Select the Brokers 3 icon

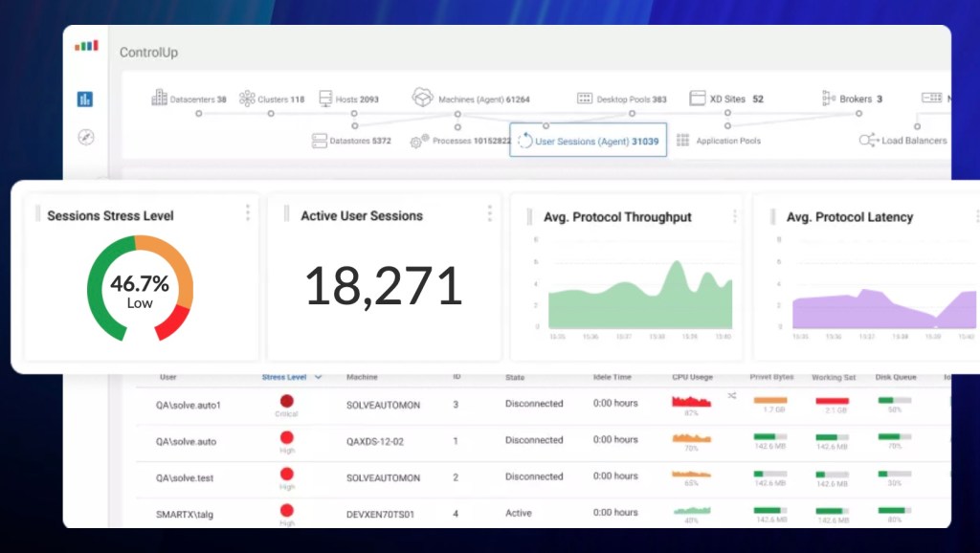click(829, 99)
